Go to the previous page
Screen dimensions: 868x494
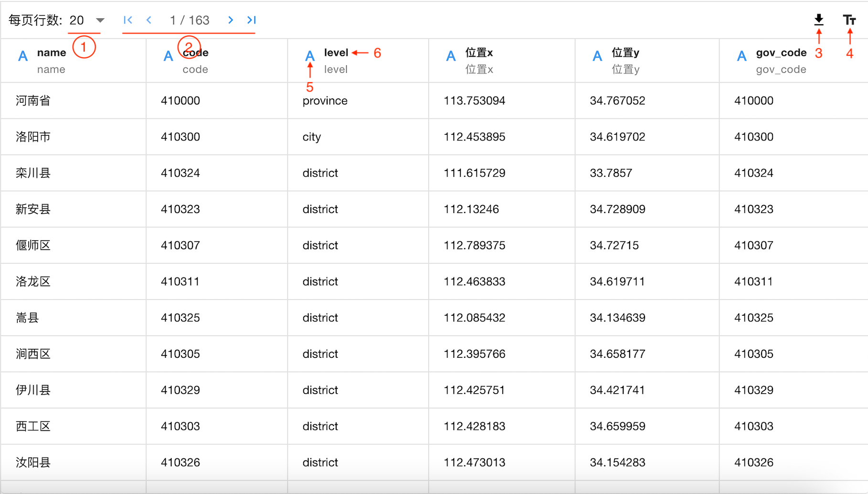pyautogui.click(x=149, y=20)
